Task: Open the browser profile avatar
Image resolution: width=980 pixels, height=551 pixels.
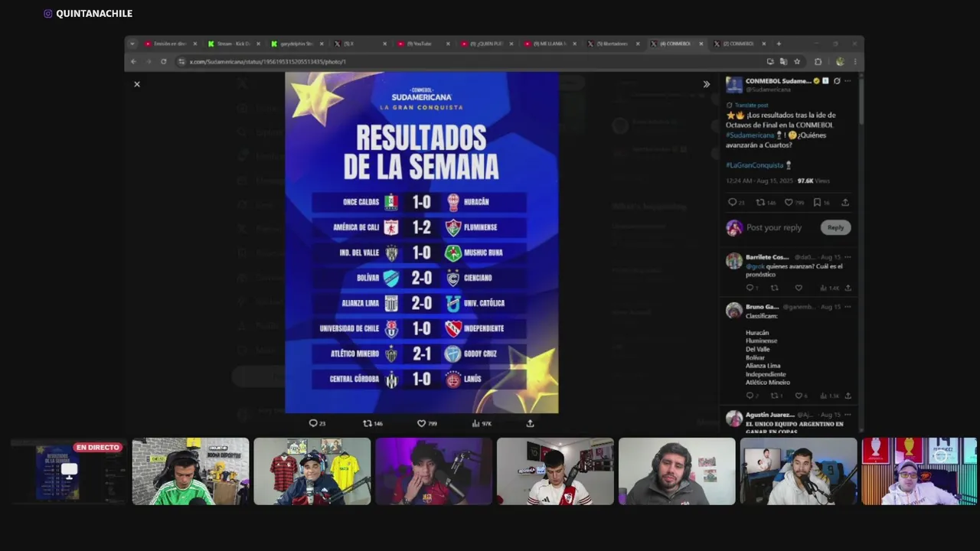Action: click(840, 61)
